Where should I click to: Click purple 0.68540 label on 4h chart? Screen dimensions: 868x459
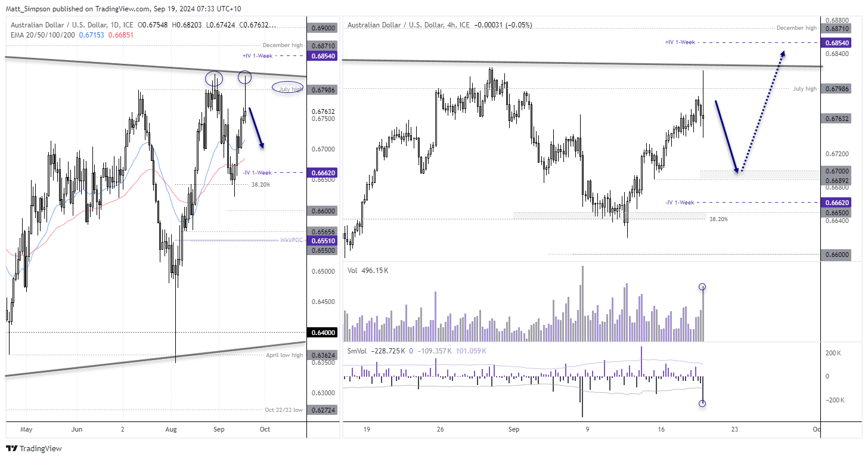tap(837, 42)
